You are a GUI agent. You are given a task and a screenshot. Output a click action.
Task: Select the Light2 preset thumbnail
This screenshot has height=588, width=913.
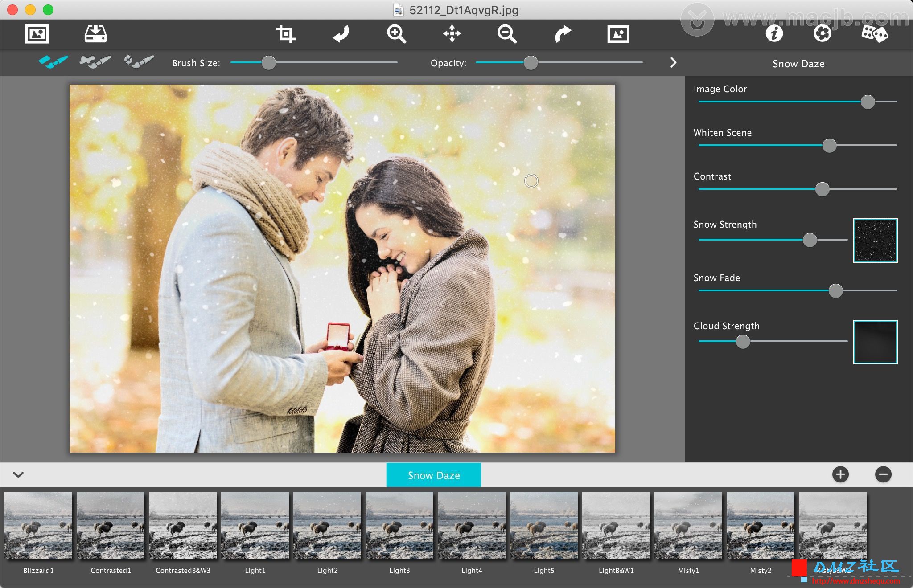point(327,526)
